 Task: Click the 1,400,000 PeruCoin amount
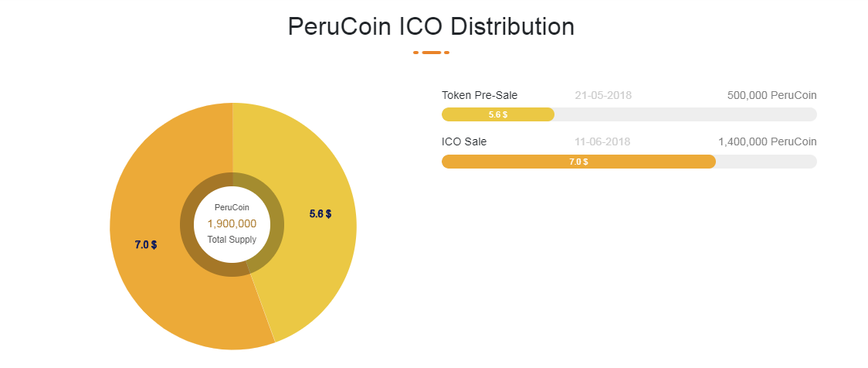[767, 141]
